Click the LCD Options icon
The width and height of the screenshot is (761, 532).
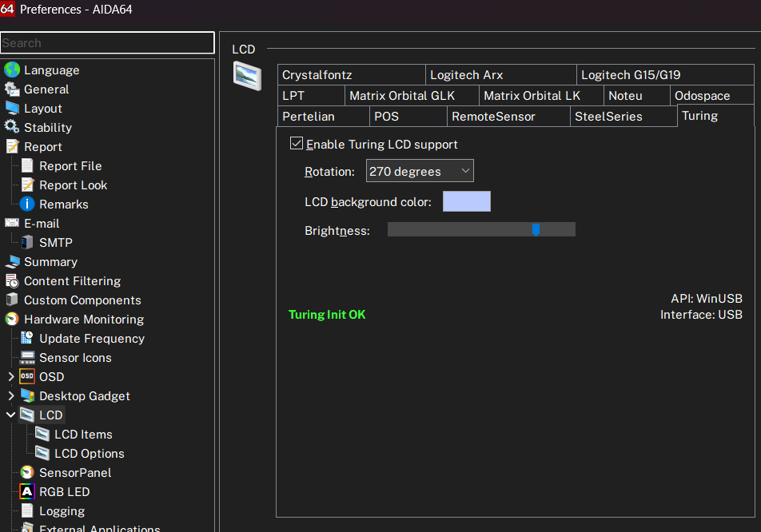(42, 454)
